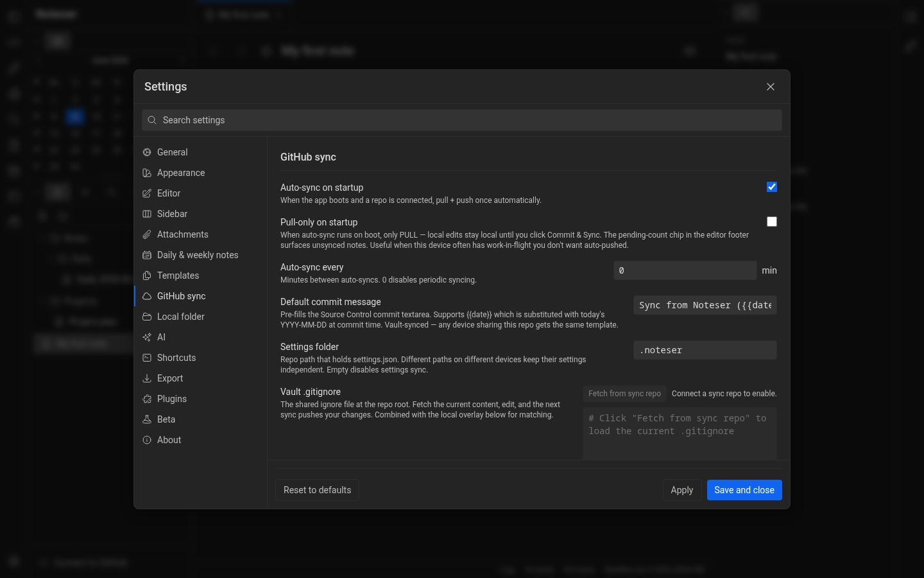
Task: Go to Daily & weekly notes settings
Action: point(200,255)
